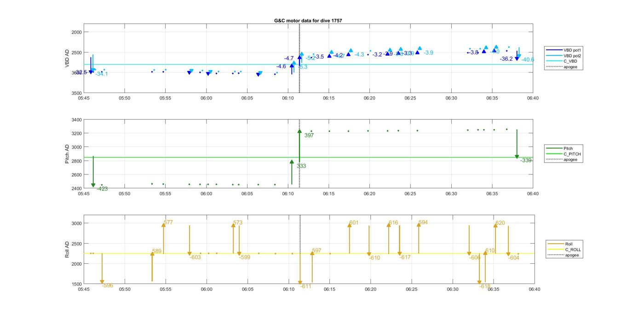The height and width of the screenshot is (319, 644).
Task: Click 'apogee' in the Roll plot legend
Action: click(x=572, y=255)
